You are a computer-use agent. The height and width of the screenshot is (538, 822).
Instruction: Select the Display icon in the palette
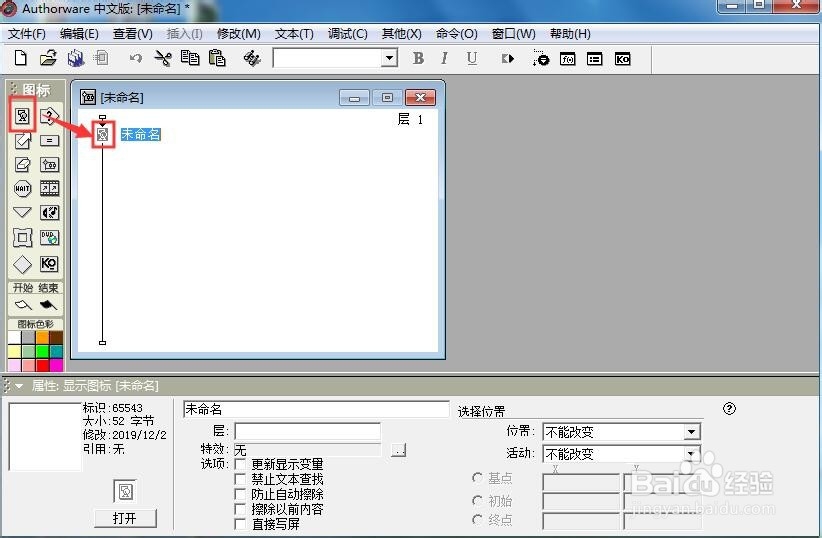tap(23, 115)
